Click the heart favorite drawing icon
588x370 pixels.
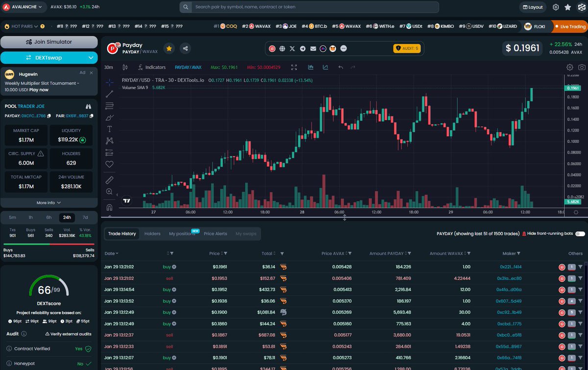(x=109, y=164)
